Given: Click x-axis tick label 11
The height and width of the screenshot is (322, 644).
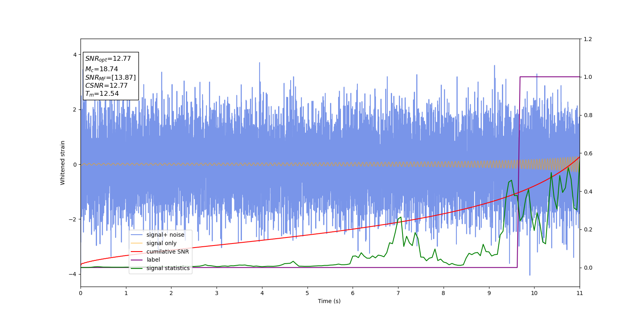Looking at the screenshot, I should 580,293.
